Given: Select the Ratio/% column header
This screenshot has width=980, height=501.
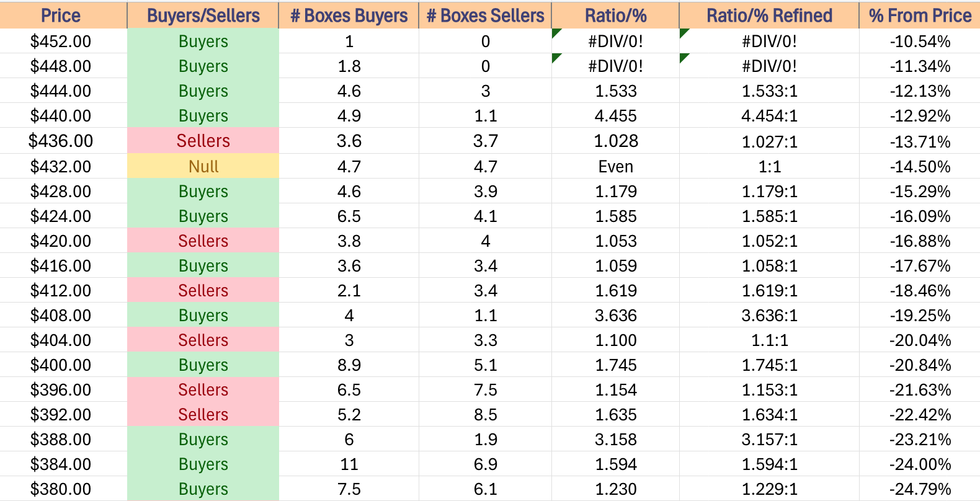Looking at the screenshot, I should pyautogui.click(x=616, y=16).
